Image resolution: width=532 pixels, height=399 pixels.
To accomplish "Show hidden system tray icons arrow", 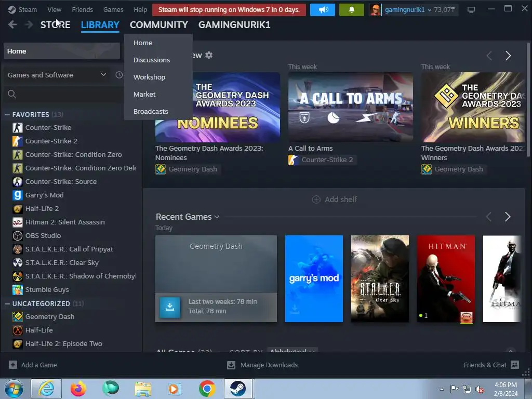I will (442, 389).
